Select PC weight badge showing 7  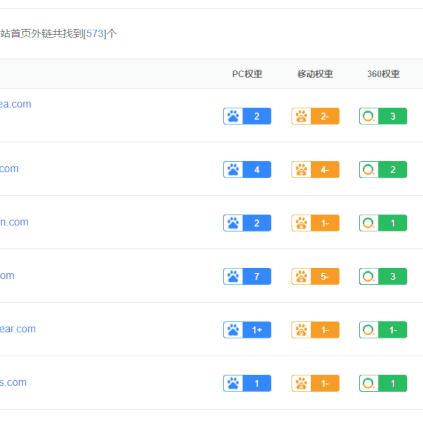[247, 276]
